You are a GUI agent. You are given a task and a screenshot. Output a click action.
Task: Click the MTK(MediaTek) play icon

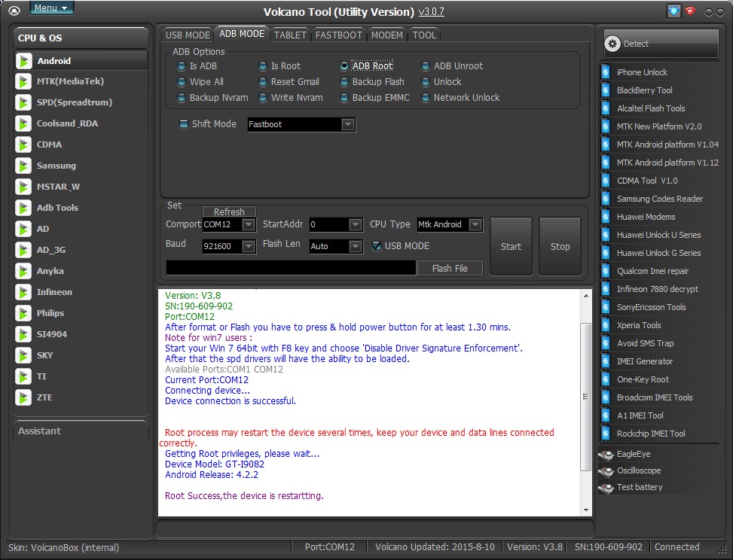pyautogui.click(x=23, y=81)
